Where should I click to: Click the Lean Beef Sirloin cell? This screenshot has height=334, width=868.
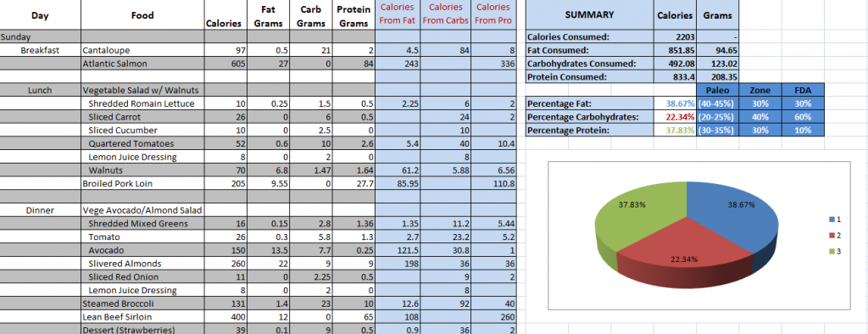[x=142, y=317]
